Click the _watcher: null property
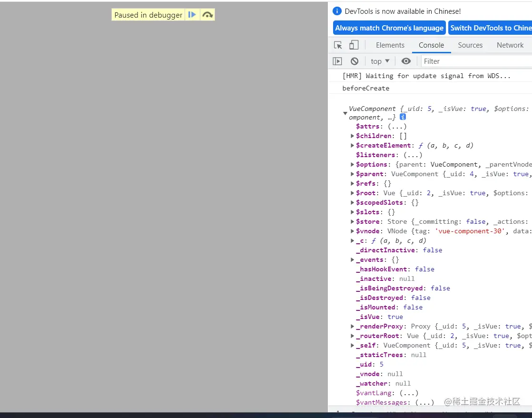Image resolution: width=532 pixels, height=418 pixels. 383,383
